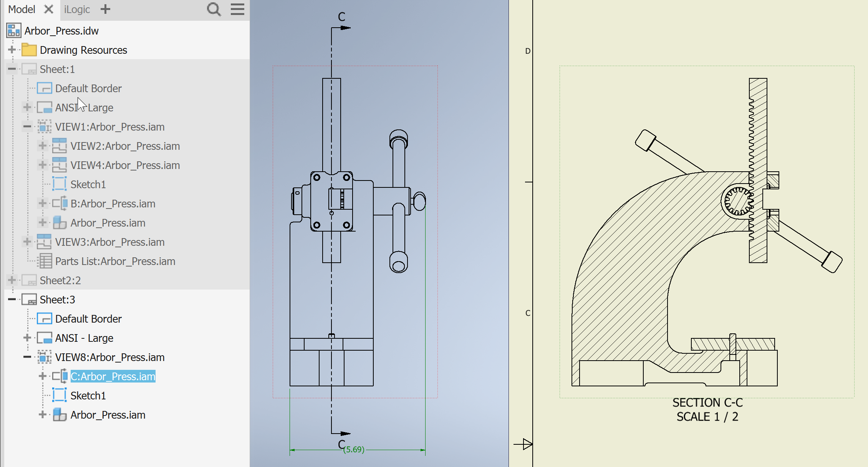The image size is (868, 467).
Task: Select the Model tab
Action: point(22,9)
